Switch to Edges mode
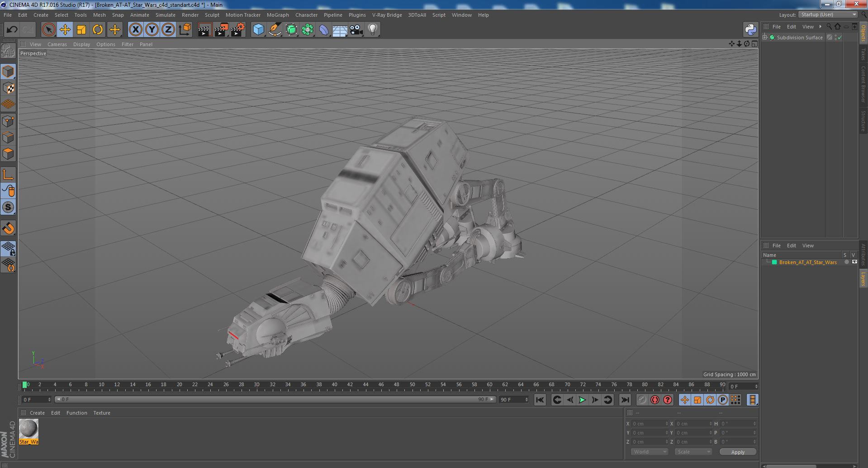This screenshot has width=868, height=468. pyautogui.click(x=8, y=137)
